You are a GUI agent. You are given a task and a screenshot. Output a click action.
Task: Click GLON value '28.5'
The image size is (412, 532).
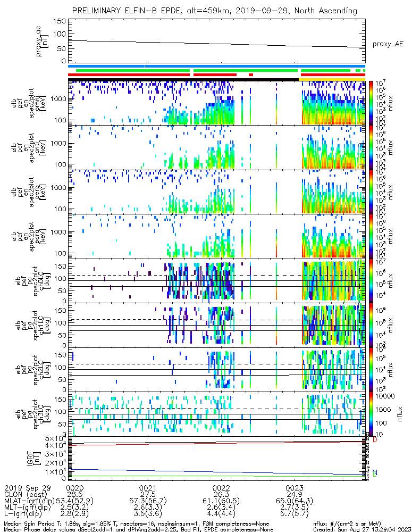click(75, 494)
